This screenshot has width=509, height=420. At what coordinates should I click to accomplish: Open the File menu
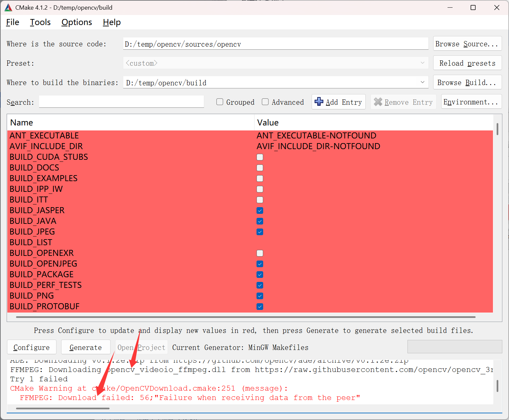pos(13,22)
